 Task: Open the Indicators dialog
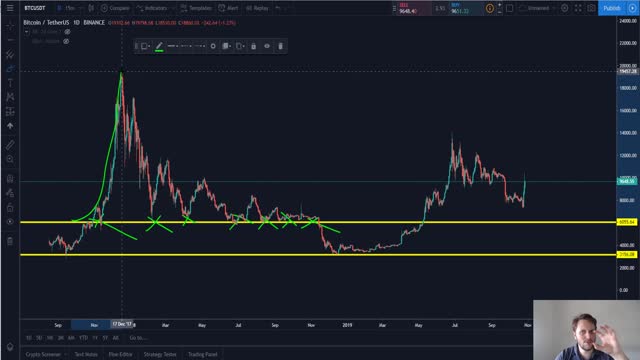(x=152, y=8)
